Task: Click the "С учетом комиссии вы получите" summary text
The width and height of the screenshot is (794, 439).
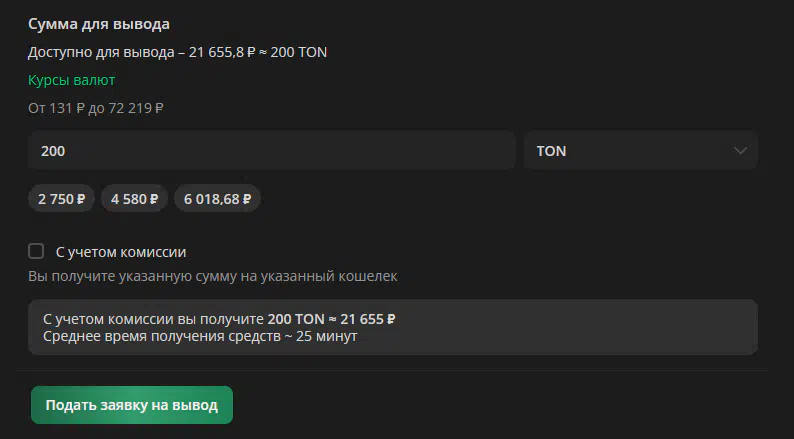Action: coord(154,319)
